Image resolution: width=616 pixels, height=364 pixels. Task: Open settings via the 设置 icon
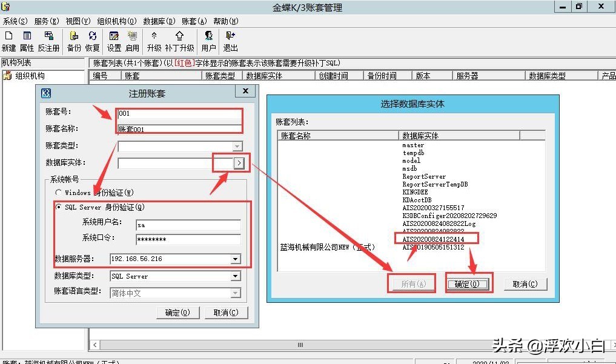114,40
